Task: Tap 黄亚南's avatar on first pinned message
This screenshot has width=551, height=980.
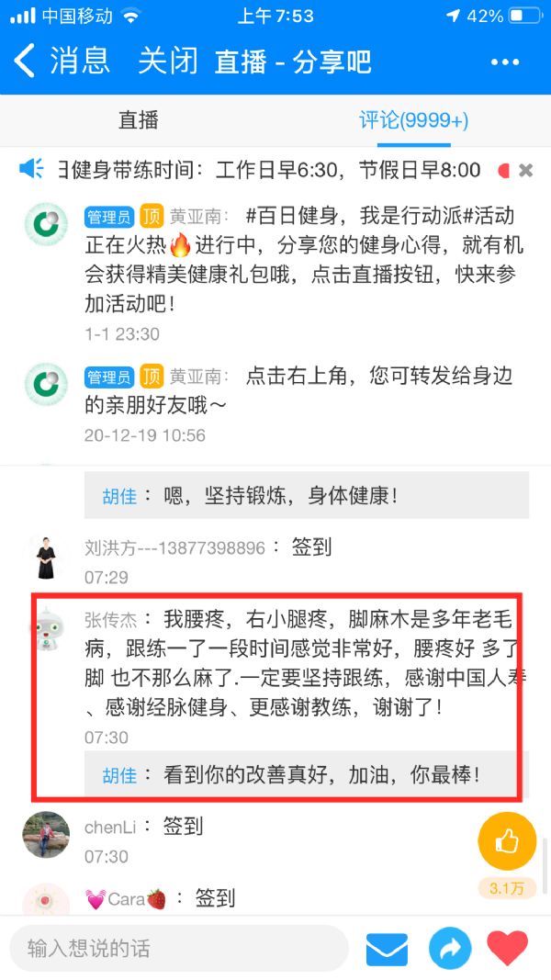Action: point(46,224)
